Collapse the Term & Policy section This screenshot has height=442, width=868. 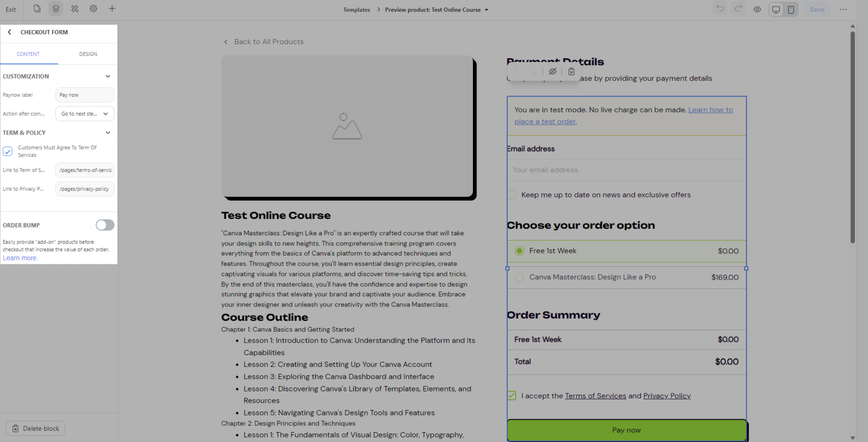(107, 132)
